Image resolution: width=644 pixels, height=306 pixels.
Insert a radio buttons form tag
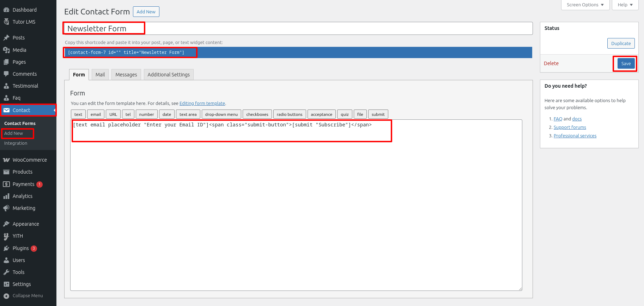289,114
